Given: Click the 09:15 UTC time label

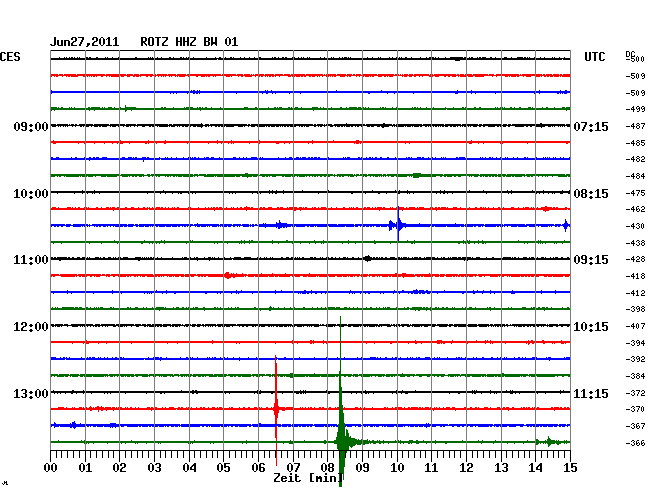Looking at the screenshot, I should (591, 260).
